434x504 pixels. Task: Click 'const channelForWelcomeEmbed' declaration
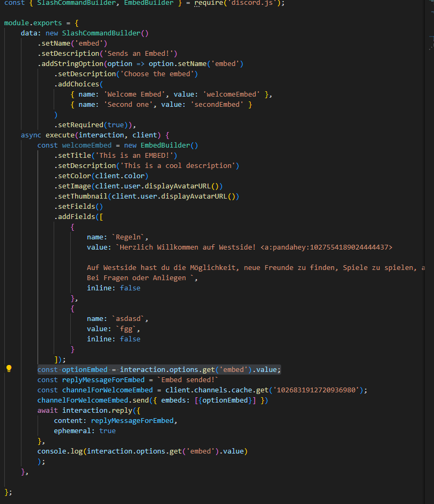pyautogui.click(x=95, y=390)
